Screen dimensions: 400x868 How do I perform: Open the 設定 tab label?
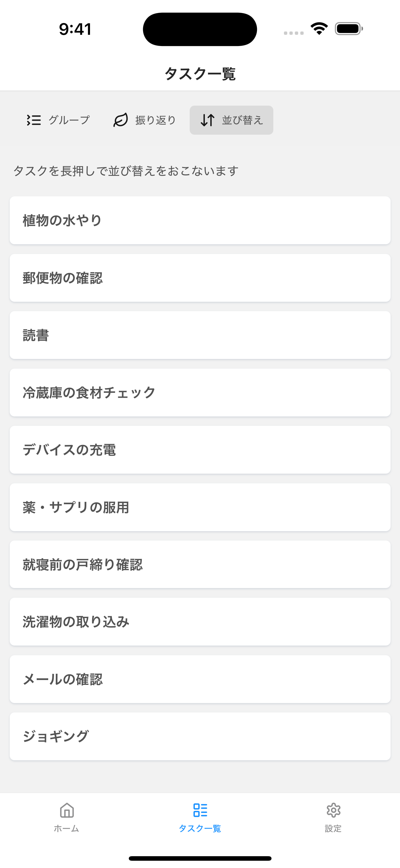(333, 829)
